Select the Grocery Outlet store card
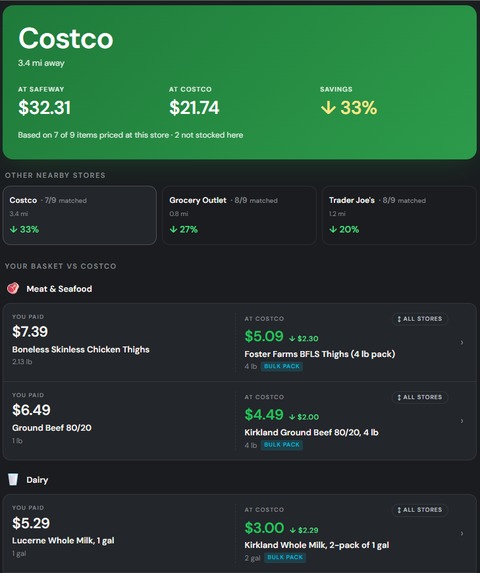 (239, 215)
